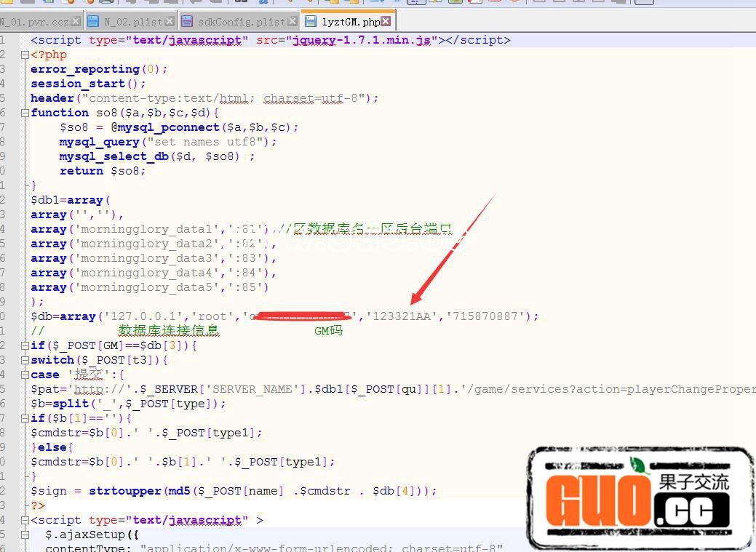Viewport: 756px width, 552px height.
Task: Collapse the <?php block fold marker
Action: [x=25, y=55]
